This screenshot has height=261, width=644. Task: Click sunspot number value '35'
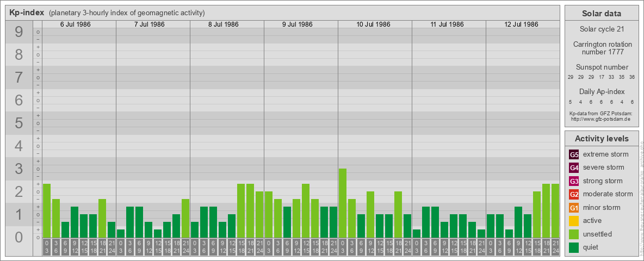point(622,77)
